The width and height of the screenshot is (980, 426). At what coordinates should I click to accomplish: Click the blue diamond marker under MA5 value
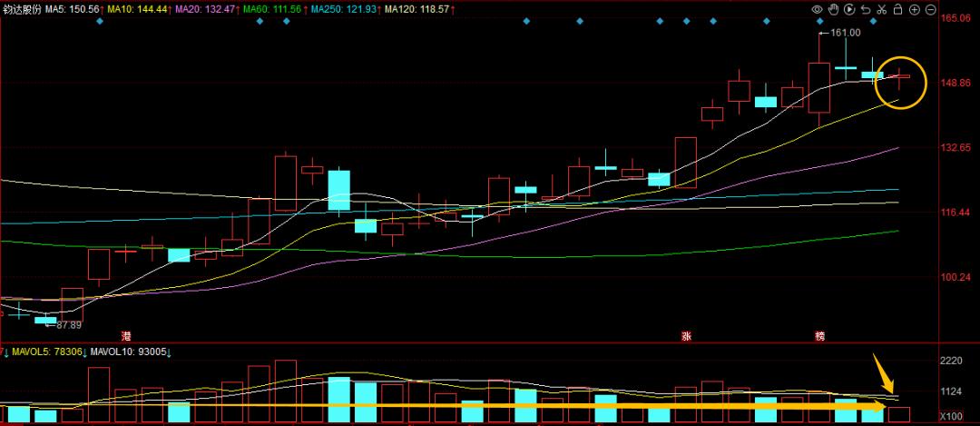pyautogui.click(x=99, y=21)
